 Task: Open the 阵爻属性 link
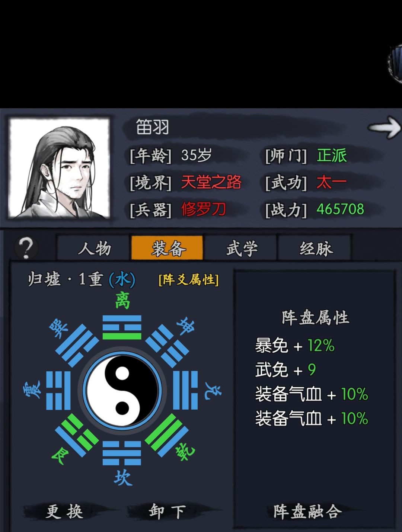pyautogui.click(x=189, y=279)
